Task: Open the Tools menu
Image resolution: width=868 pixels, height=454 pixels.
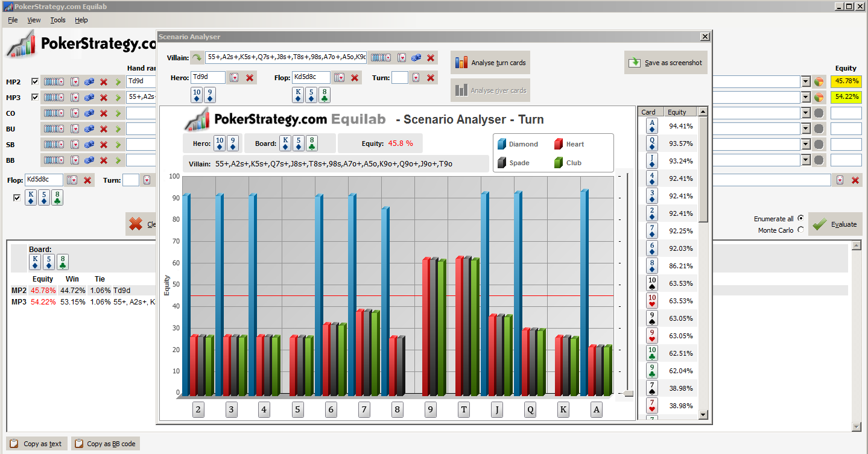Action: [58, 20]
